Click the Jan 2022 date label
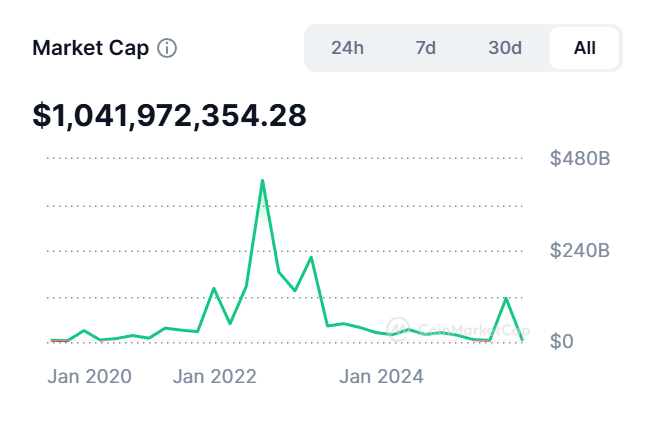 click(x=215, y=376)
